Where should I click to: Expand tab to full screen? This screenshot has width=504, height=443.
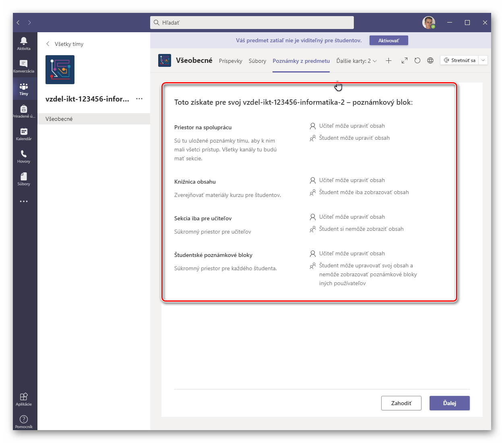click(x=405, y=60)
